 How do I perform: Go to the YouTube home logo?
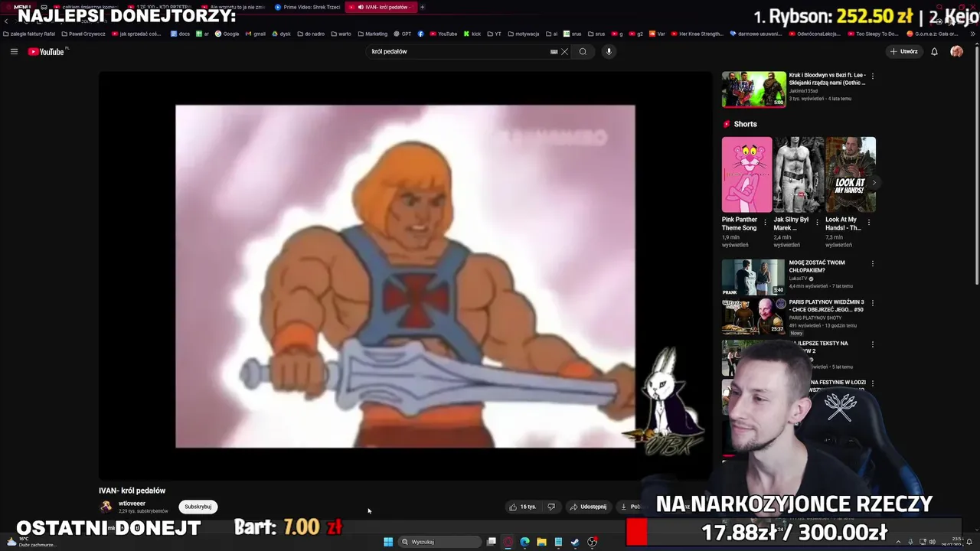46,51
